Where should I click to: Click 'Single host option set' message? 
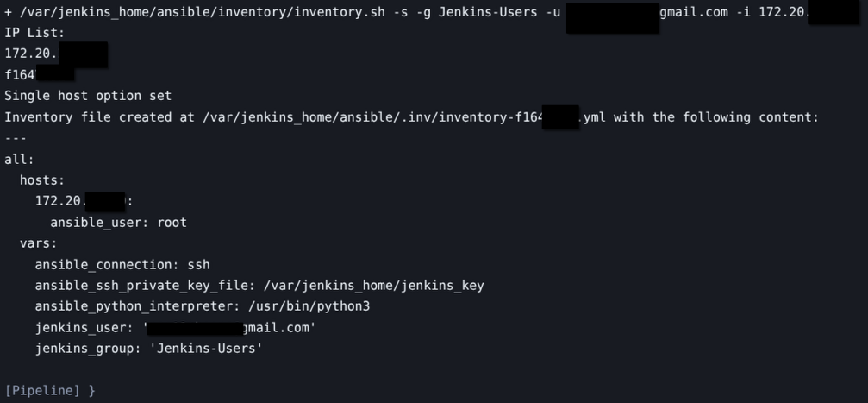tap(88, 96)
